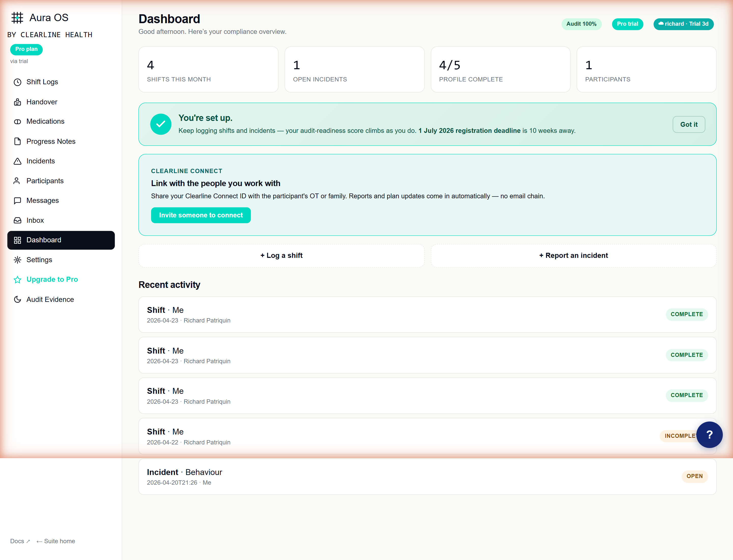
Task: Open Settings from the sidebar menu
Action: (39, 260)
